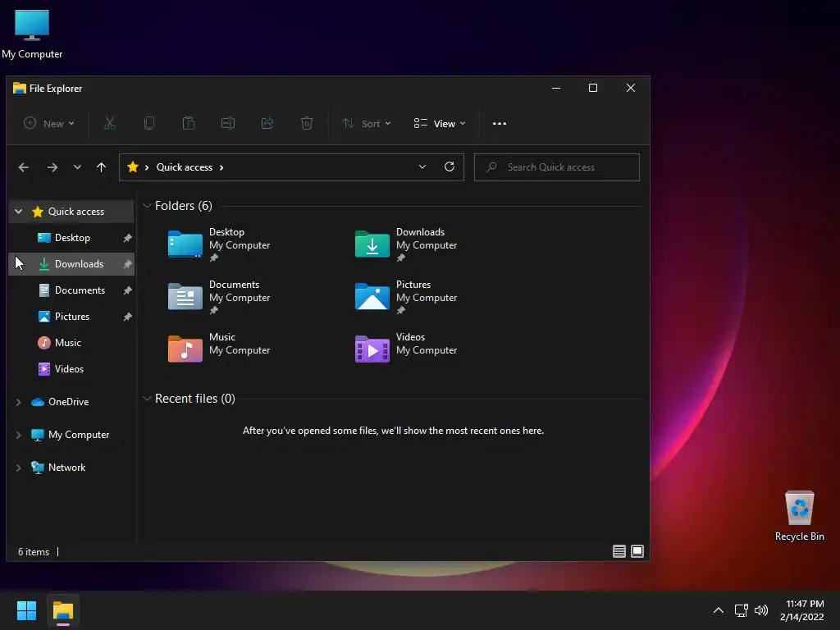The width and height of the screenshot is (840, 630).
Task: Show hidden system tray icons
Action: [x=719, y=610]
